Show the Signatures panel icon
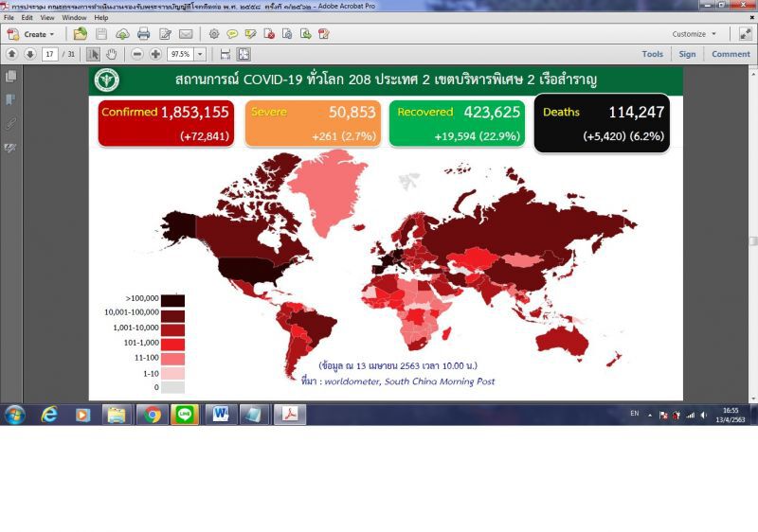The height and width of the screenshot is (532, 758). click(10, 148)
